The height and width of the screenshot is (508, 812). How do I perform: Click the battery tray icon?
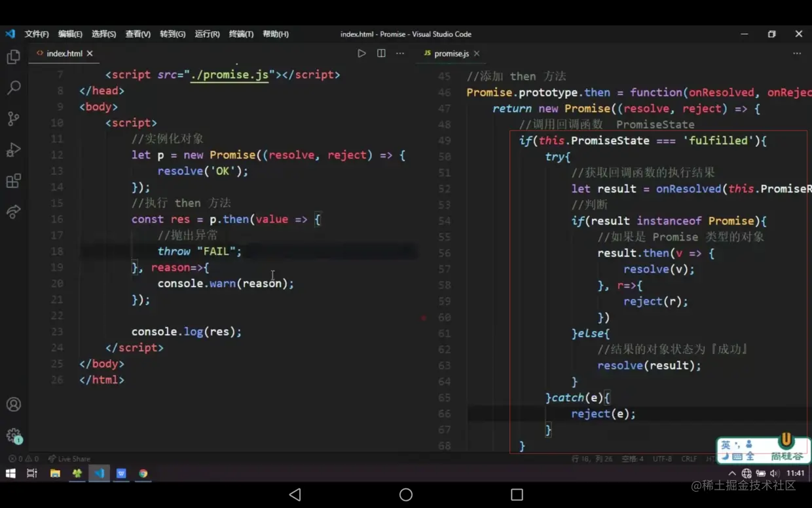(760, 473)
